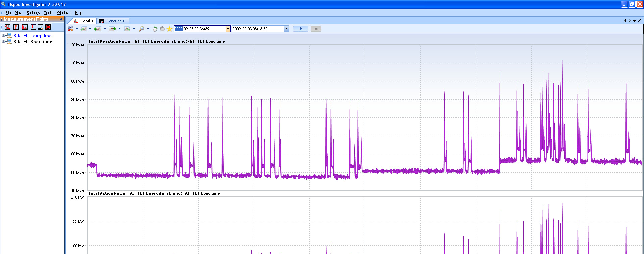Click the Total Active Power chart title

pos(154,193)
